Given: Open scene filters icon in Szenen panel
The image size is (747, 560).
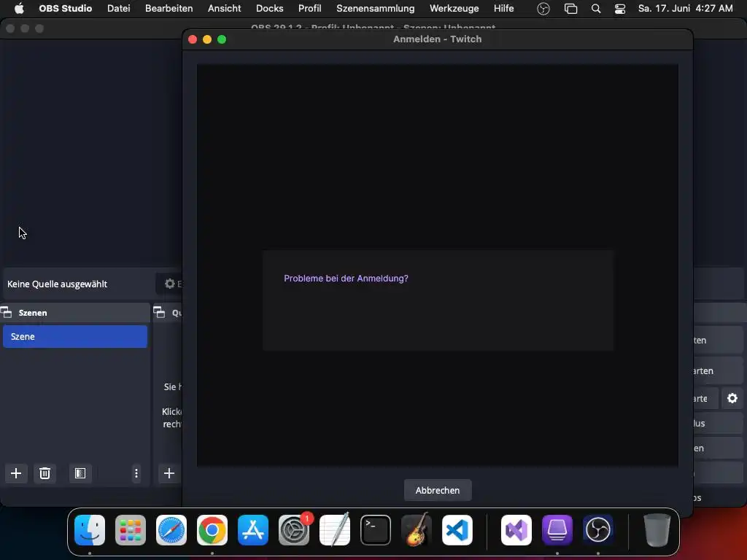Looking at the screenshot, I should click(80, 473).
